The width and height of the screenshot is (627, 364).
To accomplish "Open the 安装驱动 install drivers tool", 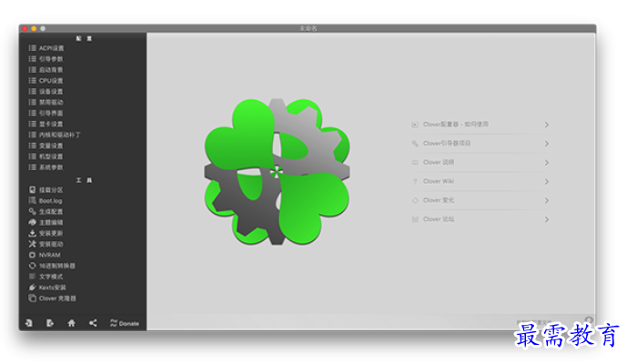I will 46,244.
